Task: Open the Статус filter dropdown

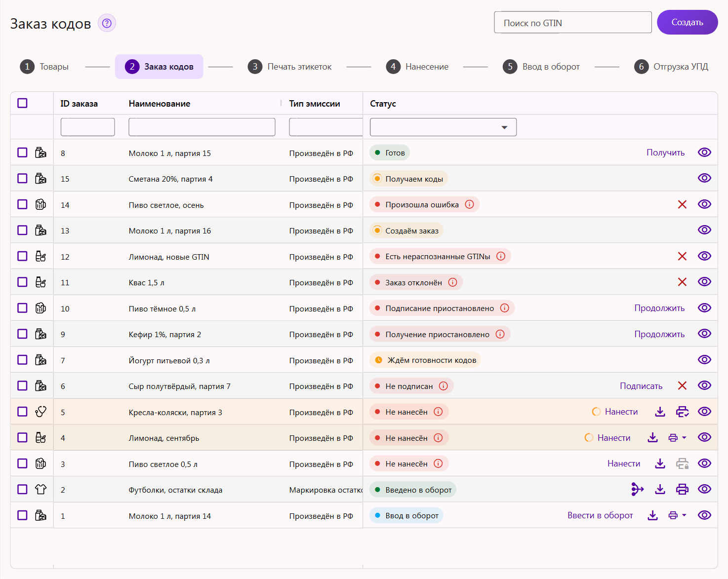Action: [443, 127]
